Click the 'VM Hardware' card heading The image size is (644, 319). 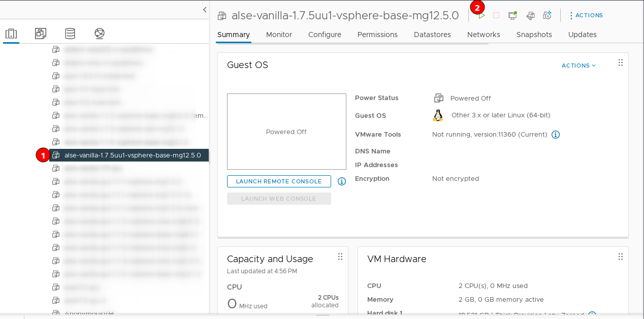(397, 259)
